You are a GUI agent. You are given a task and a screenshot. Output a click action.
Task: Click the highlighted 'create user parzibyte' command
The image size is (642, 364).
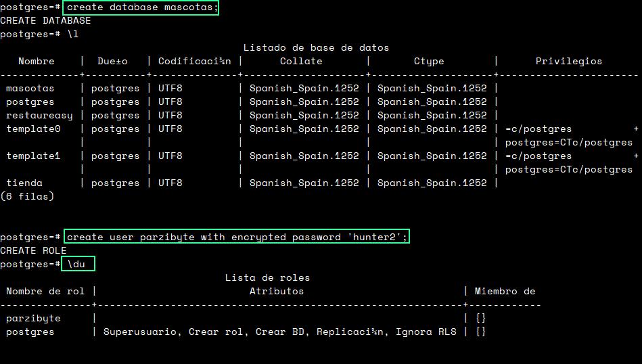(x=237, y=237)
